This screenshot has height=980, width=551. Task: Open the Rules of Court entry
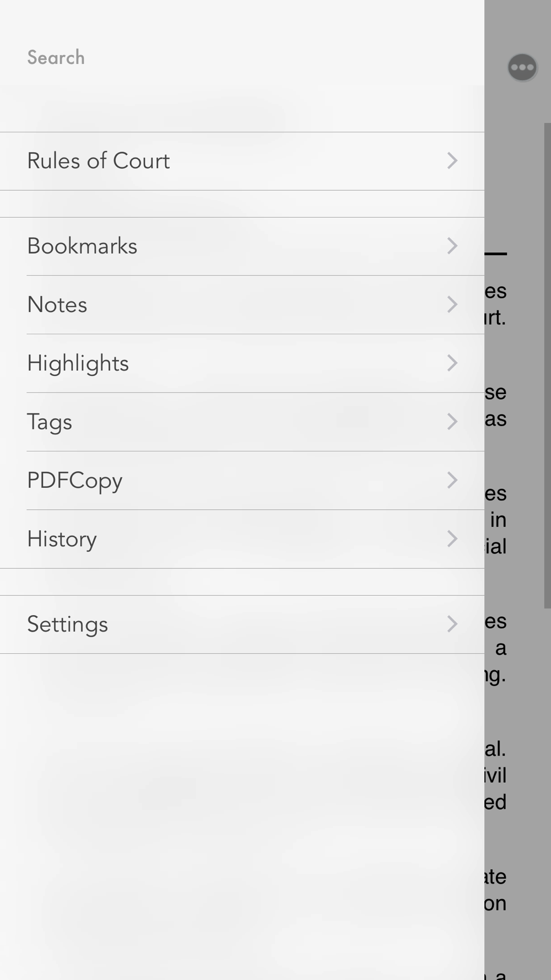tap(99, 161)
